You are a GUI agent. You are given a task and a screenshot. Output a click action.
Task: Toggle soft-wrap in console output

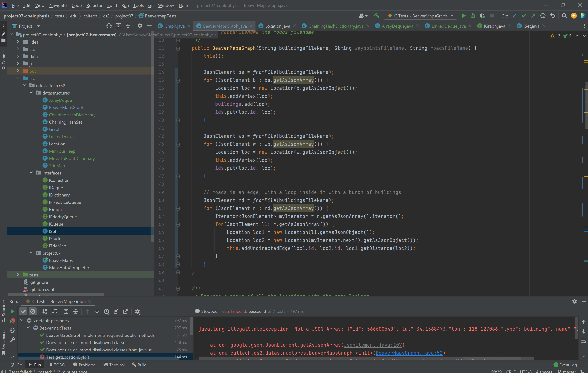584,341
